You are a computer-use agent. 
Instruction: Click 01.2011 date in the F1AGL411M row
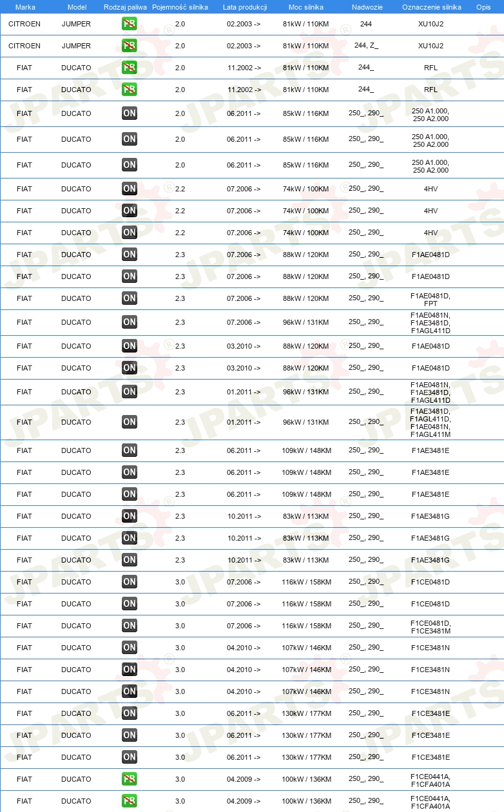(x=244, y=422)
